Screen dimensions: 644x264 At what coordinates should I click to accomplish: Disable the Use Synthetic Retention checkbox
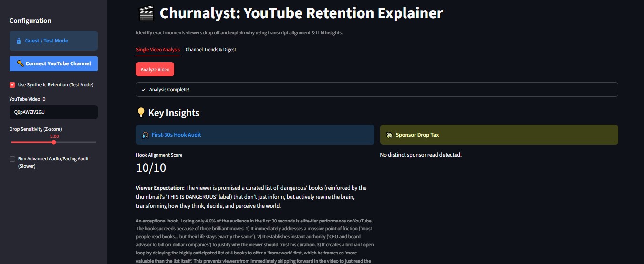[12, 84]
